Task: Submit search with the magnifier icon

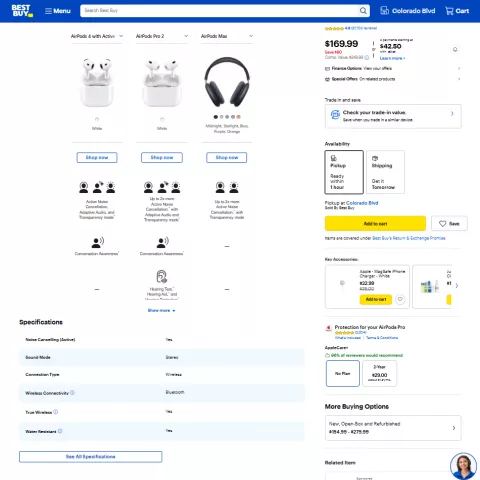Action: pyautogui.click(x=363, y=11)
